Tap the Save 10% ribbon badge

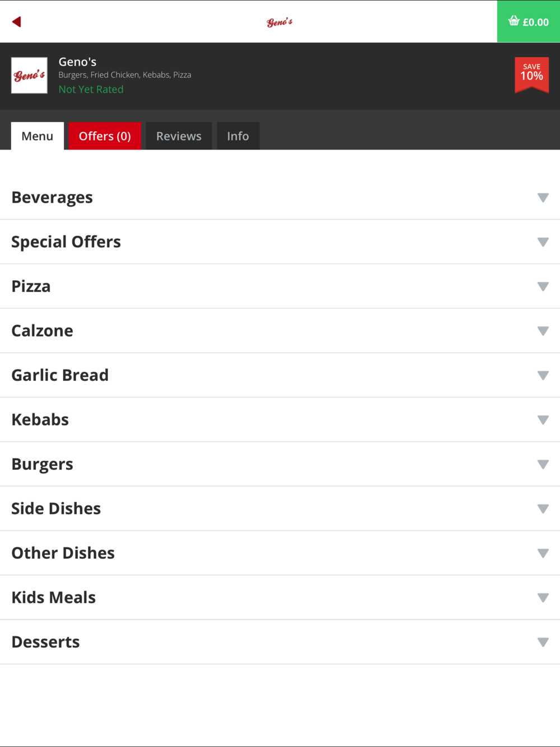pyautogui.click(x=531, y=75)
